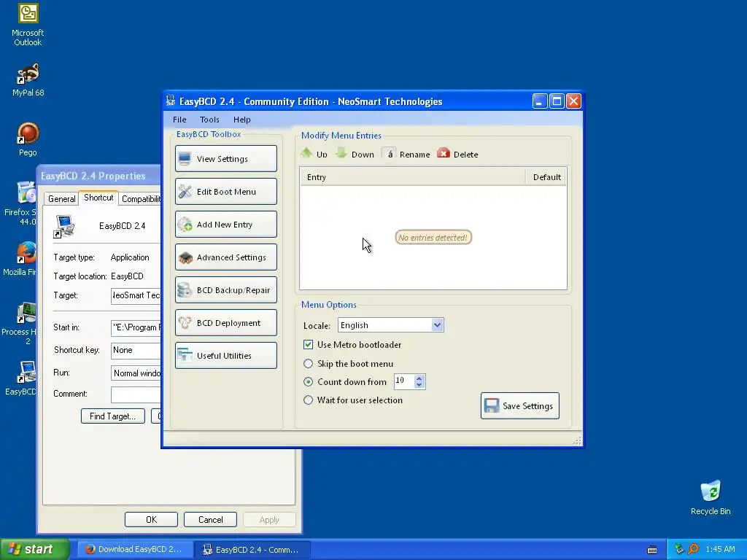
Task: Select the Count down from option
Action: tap(309, 381)
